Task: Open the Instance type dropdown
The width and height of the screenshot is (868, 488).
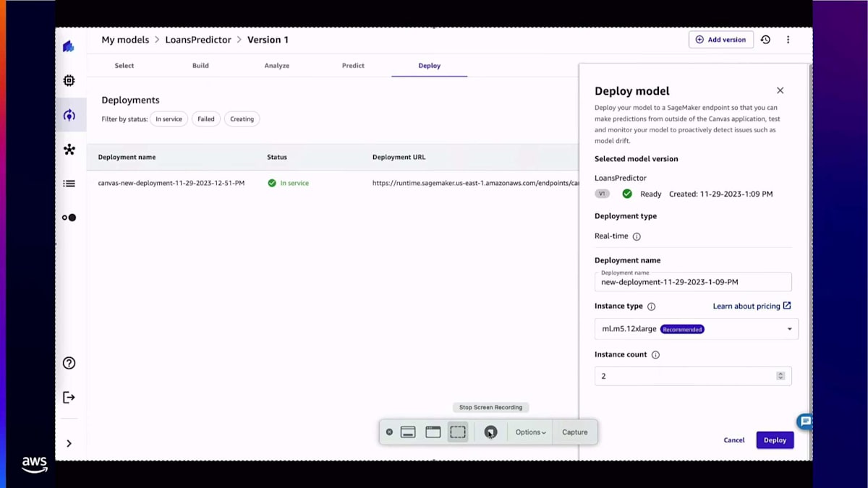Action: click(697, 329)
